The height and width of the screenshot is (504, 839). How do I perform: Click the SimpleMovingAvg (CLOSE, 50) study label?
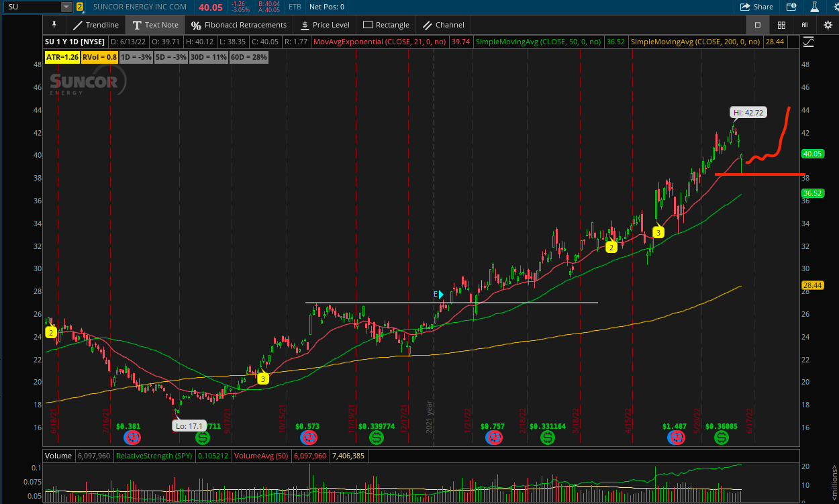click(540, 42)
